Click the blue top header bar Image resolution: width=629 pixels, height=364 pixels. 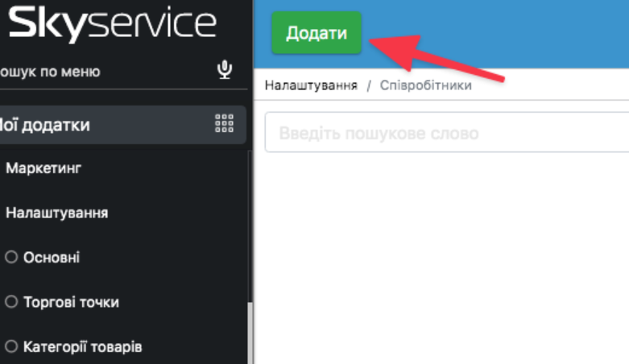(x=499, y=32)
